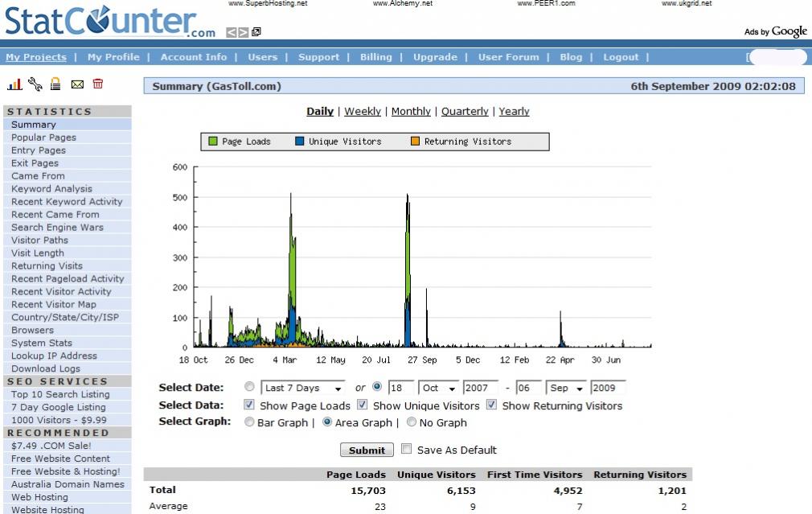Click the green Page Loads legend swatch
Image resolution: width=812 pixels, height=514 pixels.
(213, 142)
